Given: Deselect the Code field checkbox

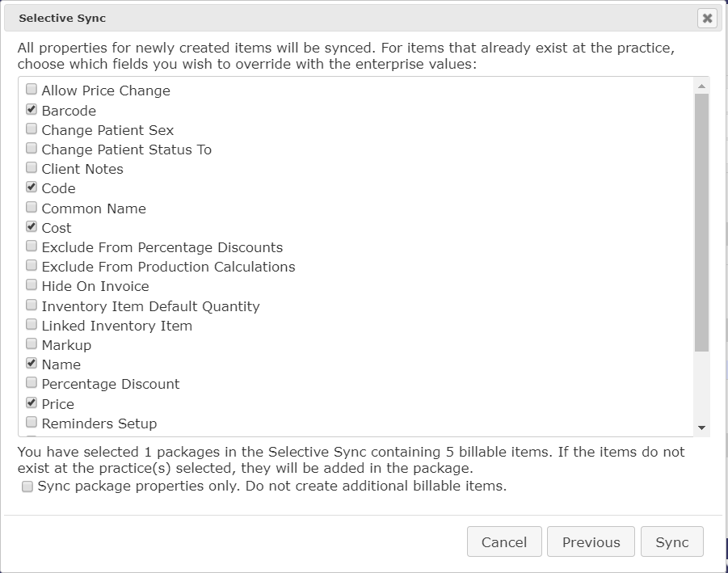Looking at the screenshot, I should (31, 187).
